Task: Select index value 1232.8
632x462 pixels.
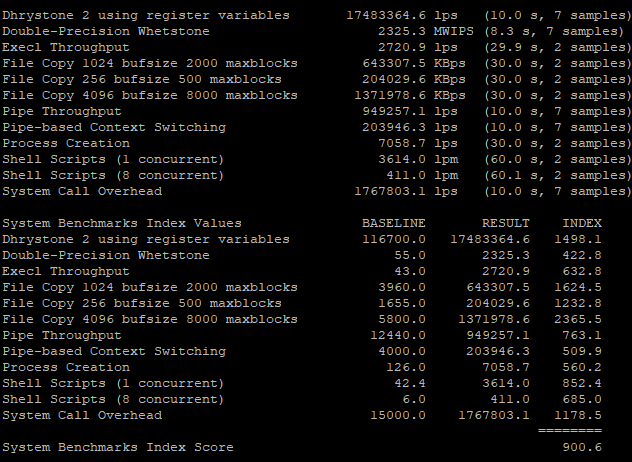Action: (578, 303)
